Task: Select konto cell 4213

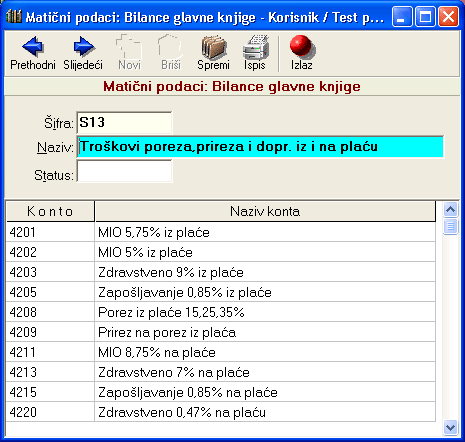Action: (x=50, y=372)
